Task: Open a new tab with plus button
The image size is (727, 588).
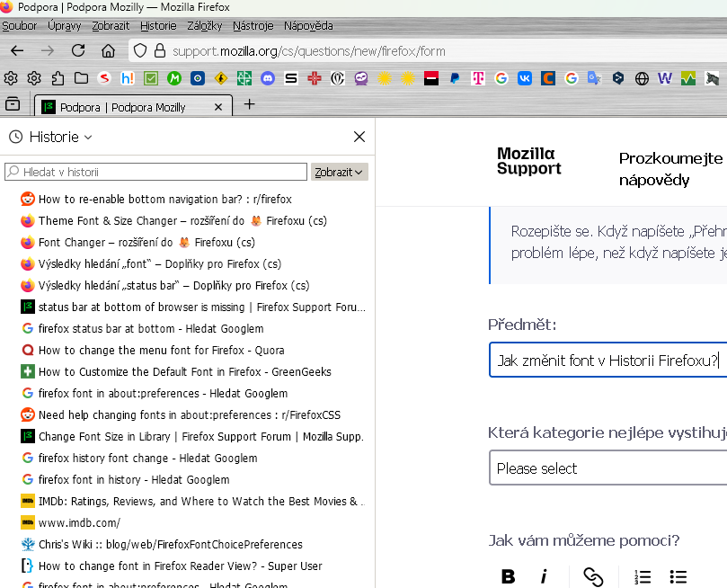Action: point(250,105)
